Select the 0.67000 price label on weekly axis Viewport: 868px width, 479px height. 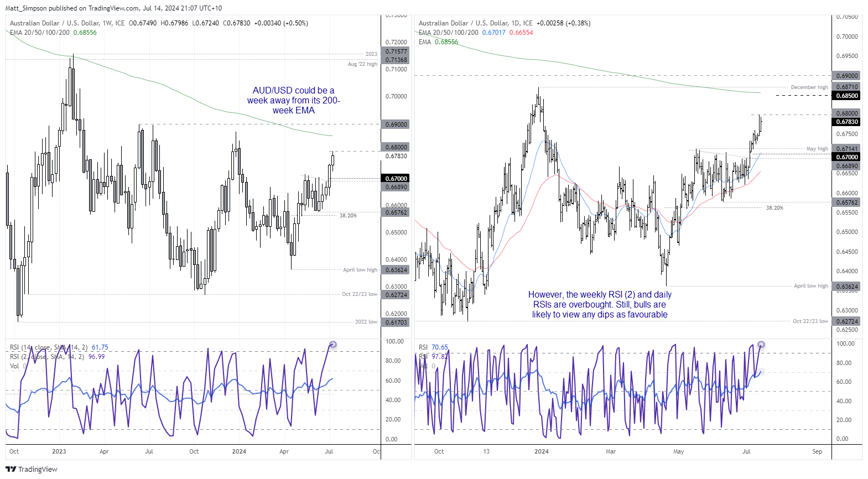click(396, 179)
